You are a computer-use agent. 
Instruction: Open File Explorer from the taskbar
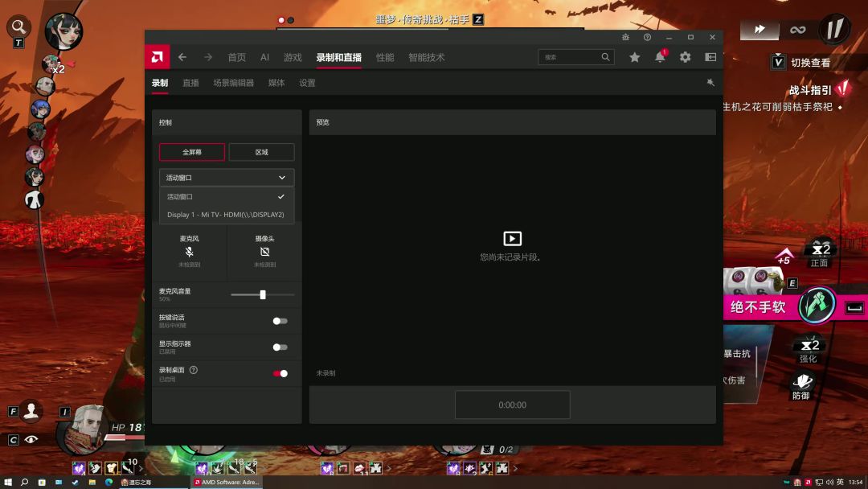tap(92, 483)
